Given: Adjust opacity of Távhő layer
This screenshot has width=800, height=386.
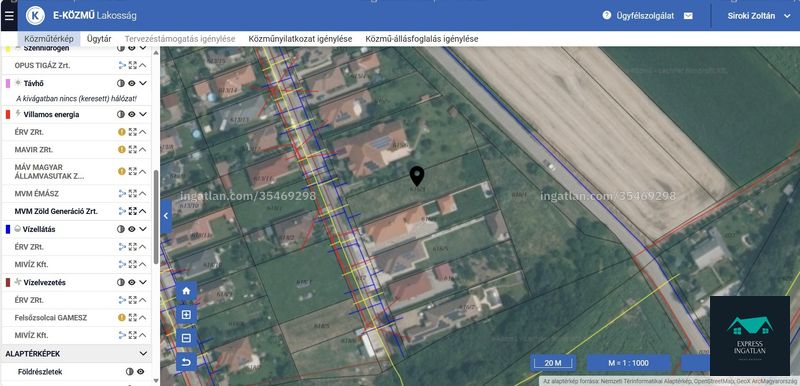Looking at the screenshot, I should click(x=121, y=83).
